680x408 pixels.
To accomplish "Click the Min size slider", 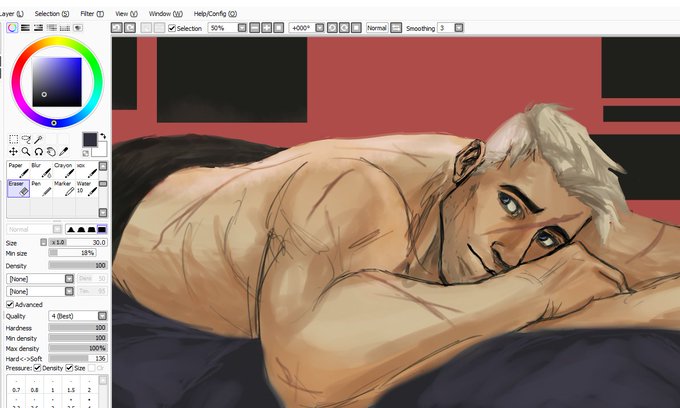I will [72, 253].
